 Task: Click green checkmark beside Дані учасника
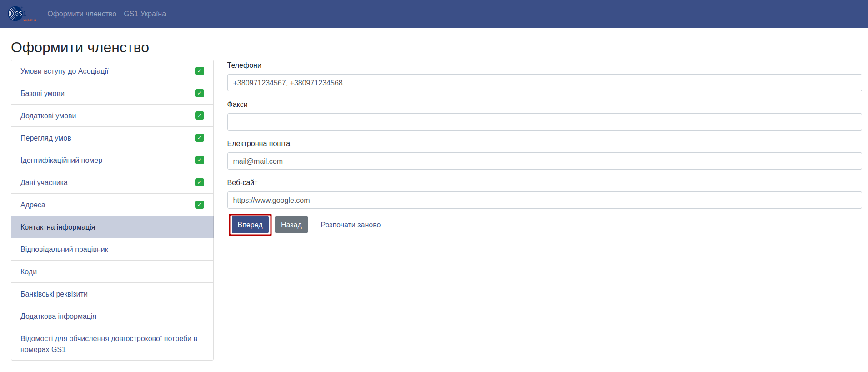200,182
